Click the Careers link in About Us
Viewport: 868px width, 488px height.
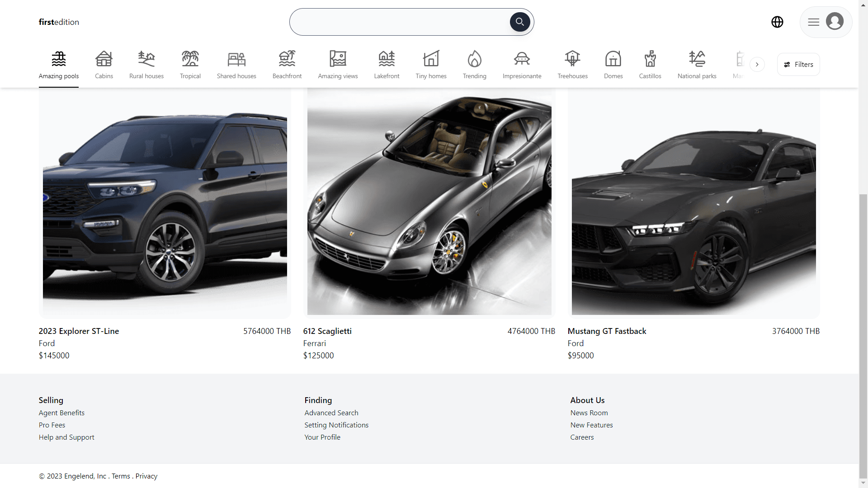[x=581, y=437]
